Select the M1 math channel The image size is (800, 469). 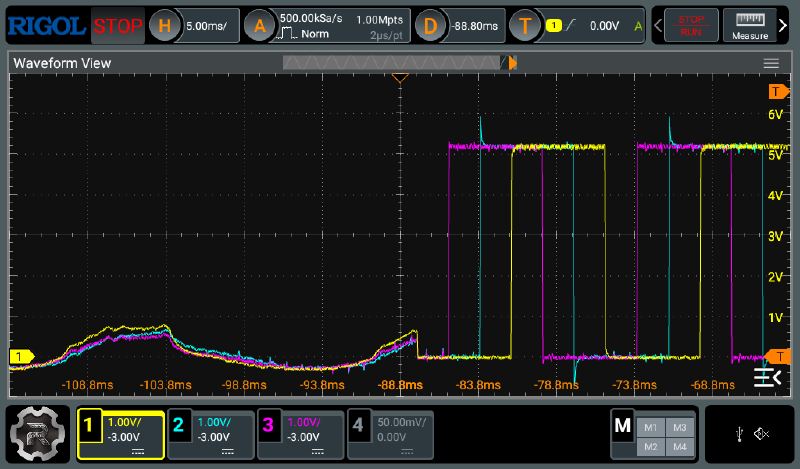point(650,426)
